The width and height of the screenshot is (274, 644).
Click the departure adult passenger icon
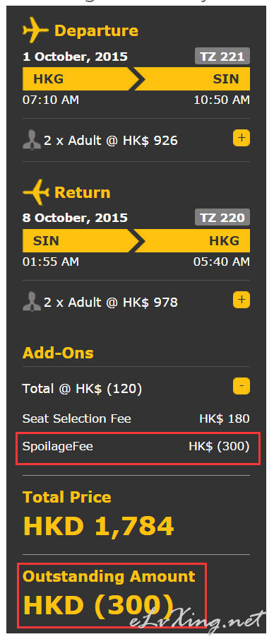[x=32, y=140]
